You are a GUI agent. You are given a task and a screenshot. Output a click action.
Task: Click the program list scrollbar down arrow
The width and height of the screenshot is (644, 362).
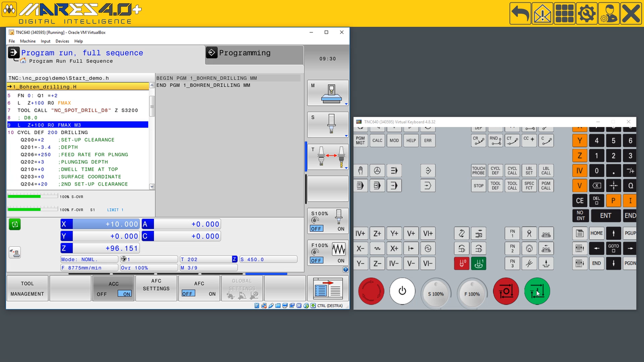pos(152,186)
